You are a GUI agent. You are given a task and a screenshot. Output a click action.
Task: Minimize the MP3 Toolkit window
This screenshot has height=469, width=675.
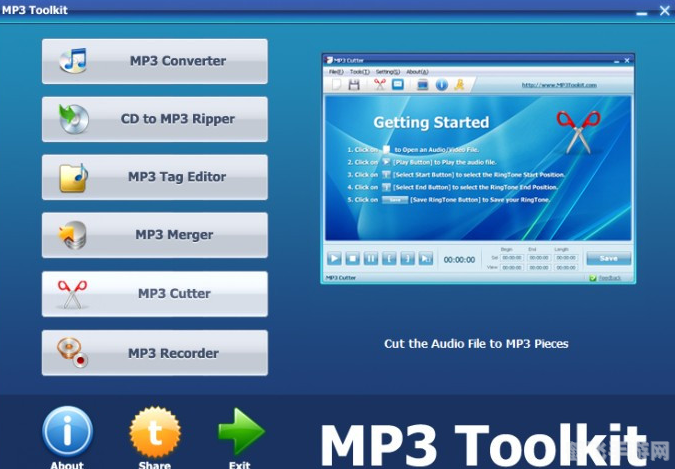coord(642,13)
